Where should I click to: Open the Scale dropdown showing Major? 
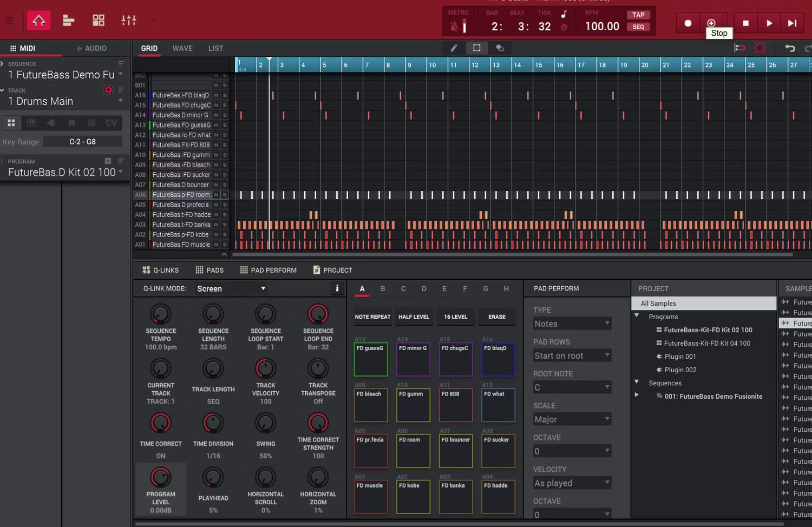[572, 419]
